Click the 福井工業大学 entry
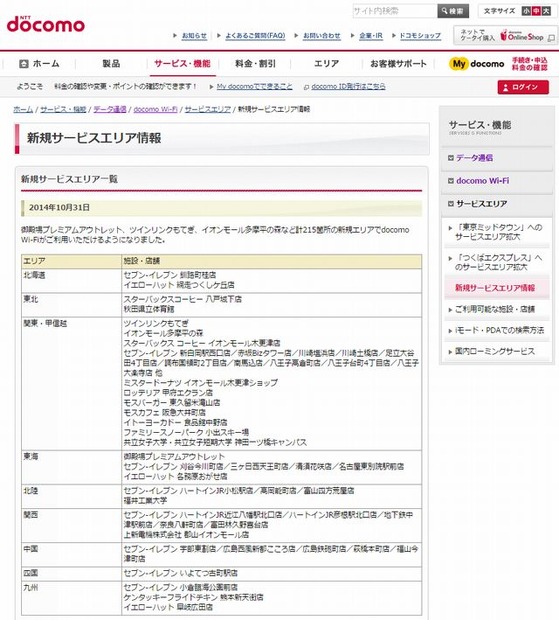Screen dimensions: 559x620 click(145, 501)
